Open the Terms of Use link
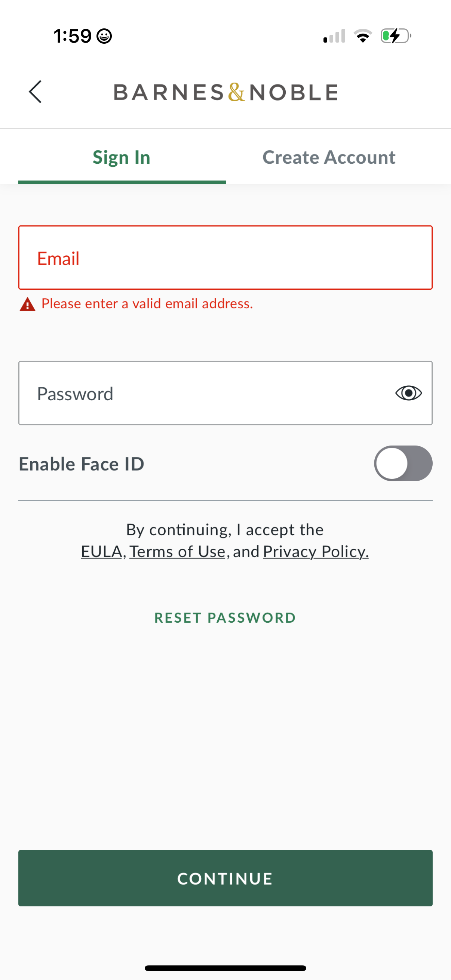This screenshot has height=980, width=451. point(177,552)
